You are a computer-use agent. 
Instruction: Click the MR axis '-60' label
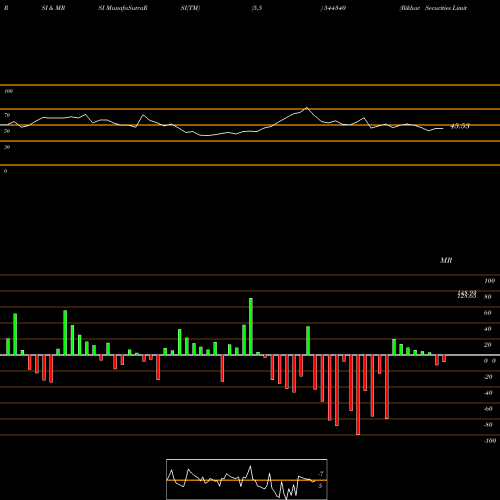[488, 409]
